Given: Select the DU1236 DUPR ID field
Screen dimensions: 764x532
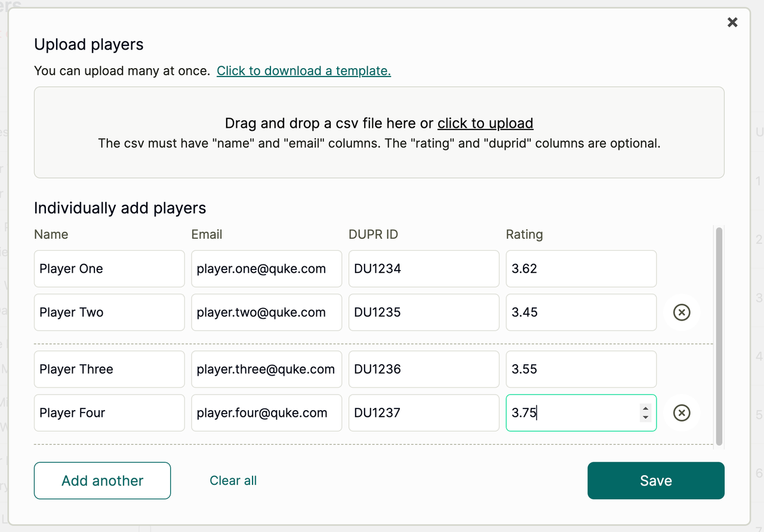Looking at the screenshot, I should coord(424,369).
